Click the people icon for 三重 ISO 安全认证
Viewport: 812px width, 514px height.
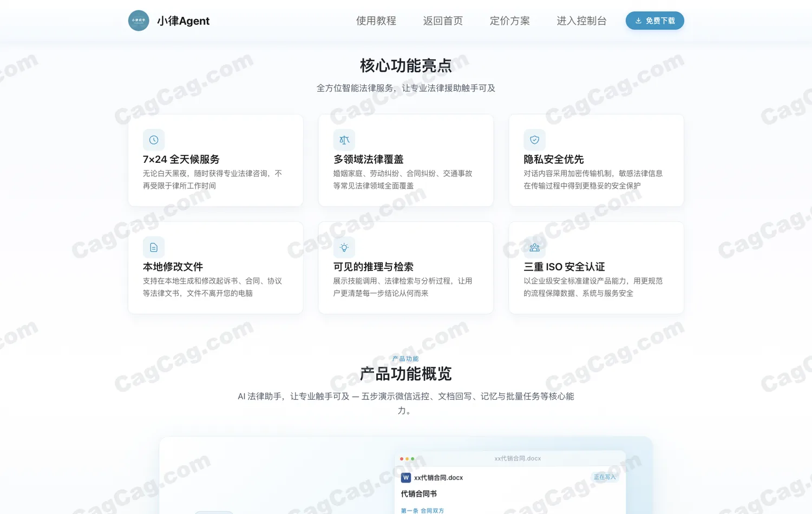coord(534,247)
